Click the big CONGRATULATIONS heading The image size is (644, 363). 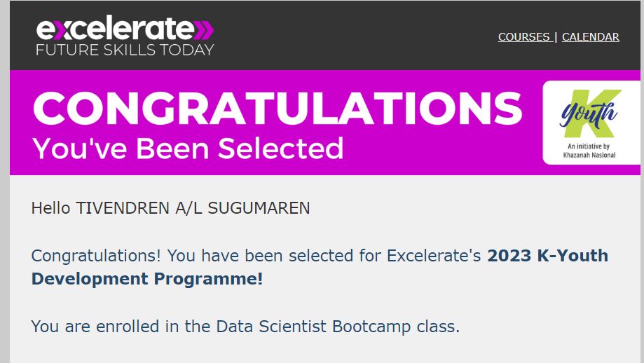pos(278,108)
